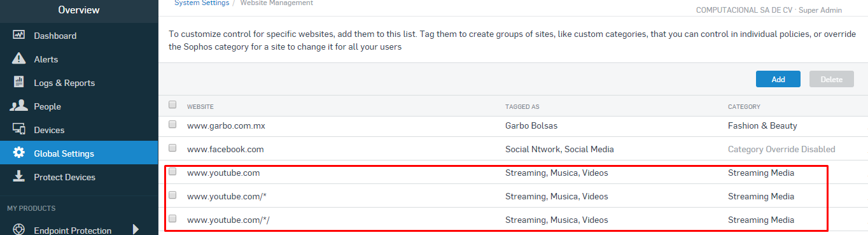
Task: Sort by WEBSITE column header
Action: tap(200, 106)
